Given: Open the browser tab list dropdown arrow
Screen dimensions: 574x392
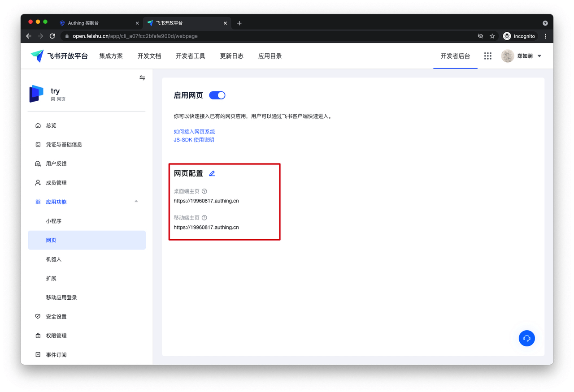Looking at the screenshot, I should (x=545, y=23).
